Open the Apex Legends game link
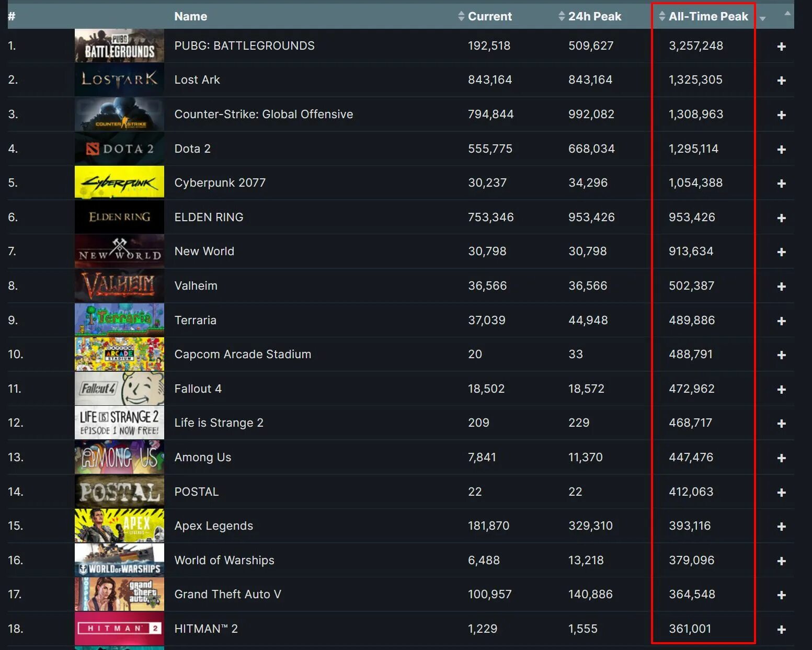 213,526
